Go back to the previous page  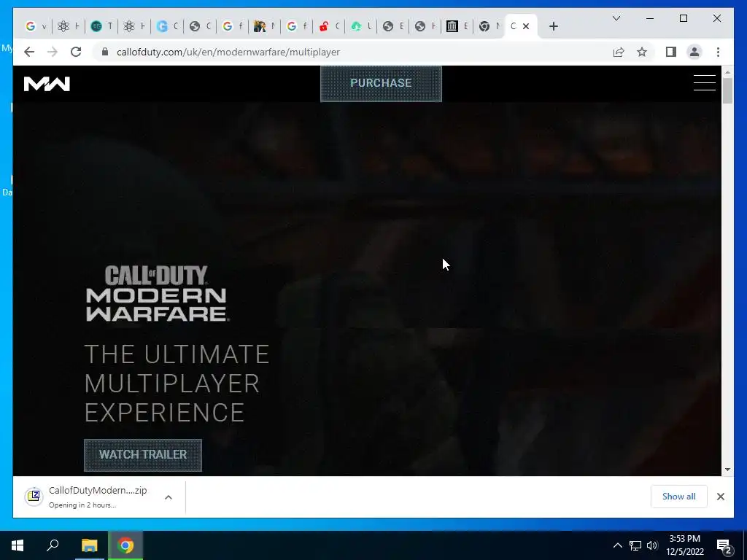click(29, 52)
